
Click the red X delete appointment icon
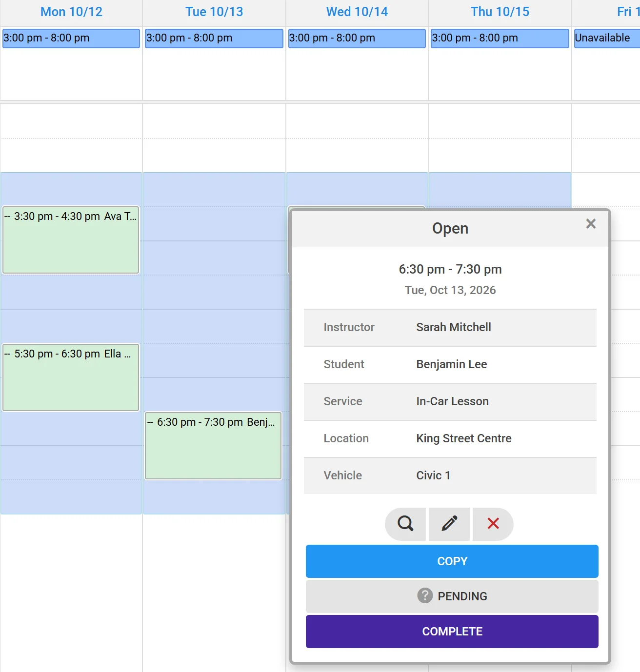[493, 524]
